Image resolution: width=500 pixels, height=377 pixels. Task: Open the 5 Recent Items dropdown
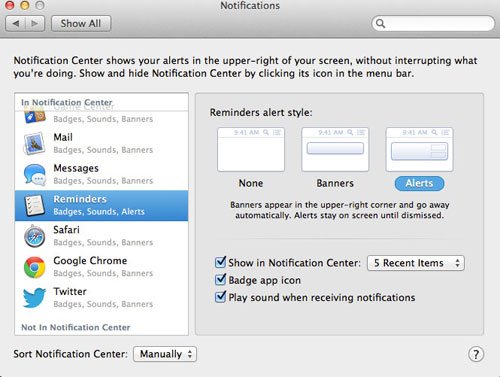(x=416, y=263)
